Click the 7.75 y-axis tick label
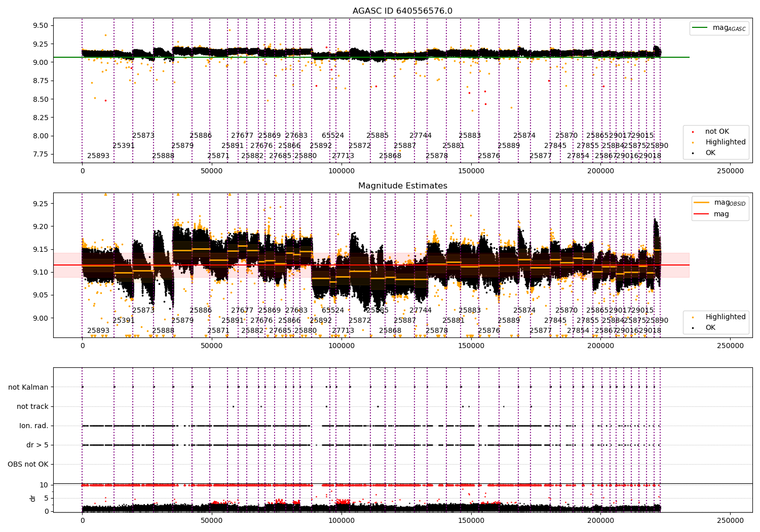The image size is (760, 532). (41, 155)
